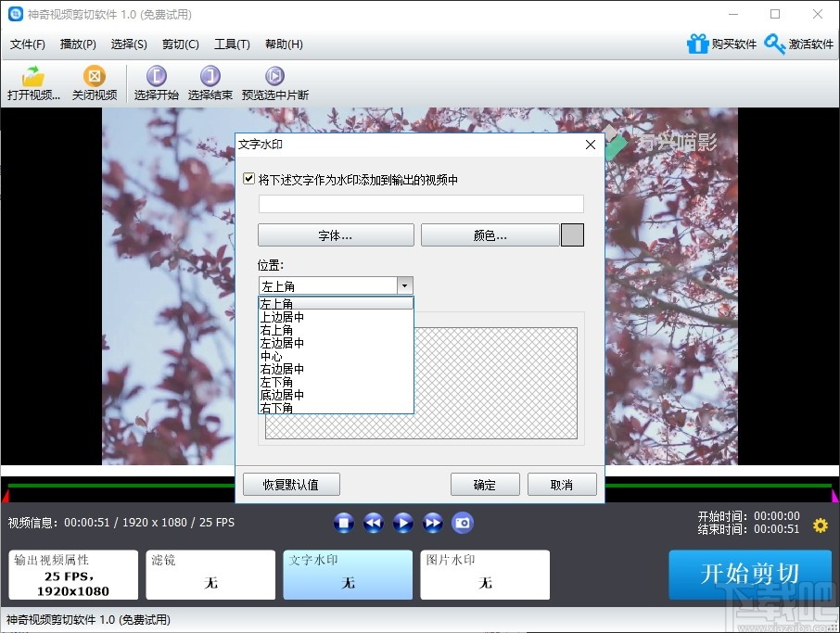Click the 选择开始 marker icon
This screenshot has height=633, width=840.
[157, 76]
